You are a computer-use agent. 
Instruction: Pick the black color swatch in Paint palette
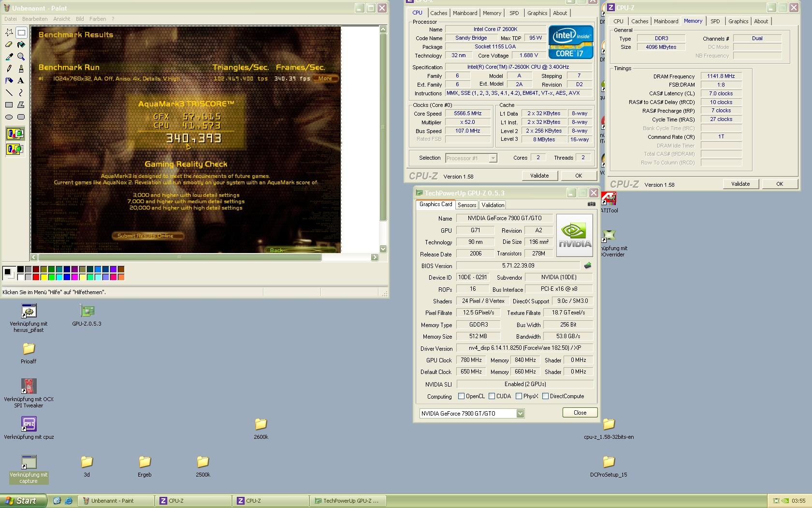20,269
